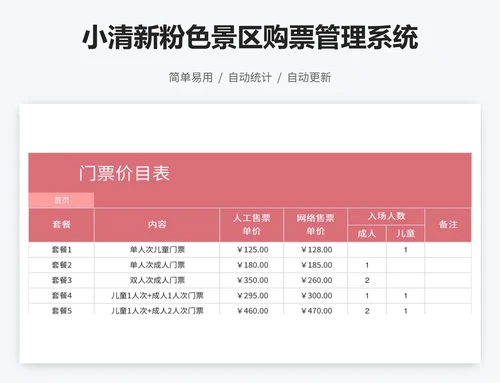Select the 套餐2 cell
This screenshot has width=500, height=383.
61,265
